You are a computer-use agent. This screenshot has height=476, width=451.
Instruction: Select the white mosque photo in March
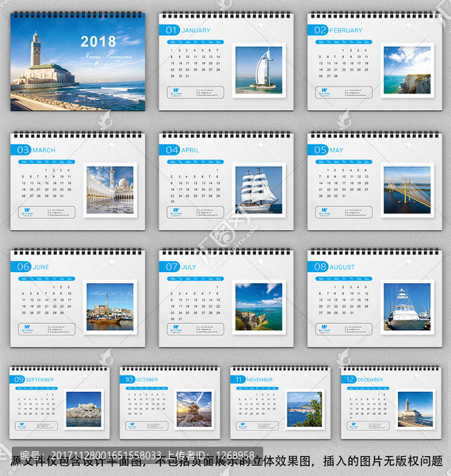pyautogui.click(x=110, y=190)
